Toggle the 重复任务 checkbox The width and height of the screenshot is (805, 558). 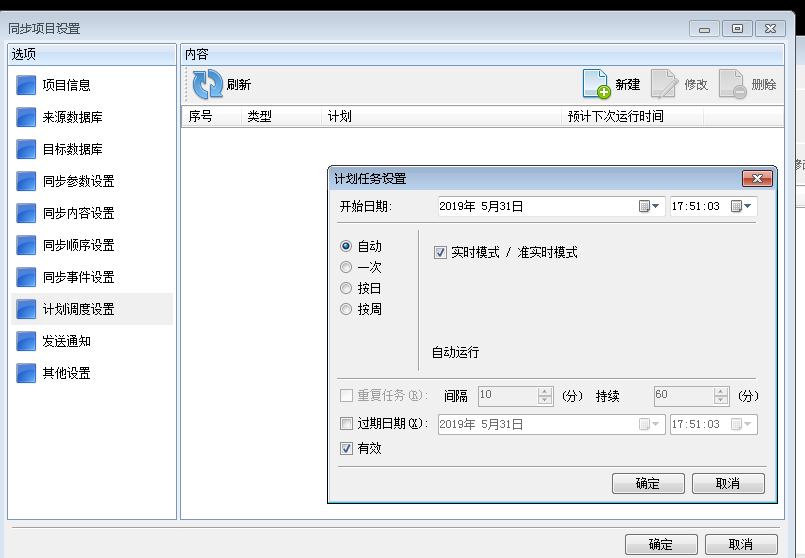coord(347,395)
